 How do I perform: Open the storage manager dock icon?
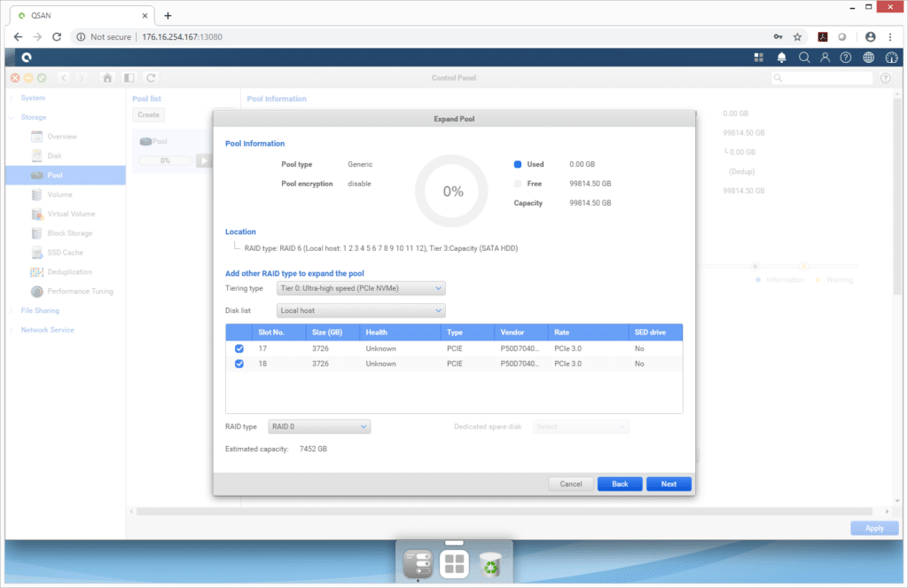(418, 564)
